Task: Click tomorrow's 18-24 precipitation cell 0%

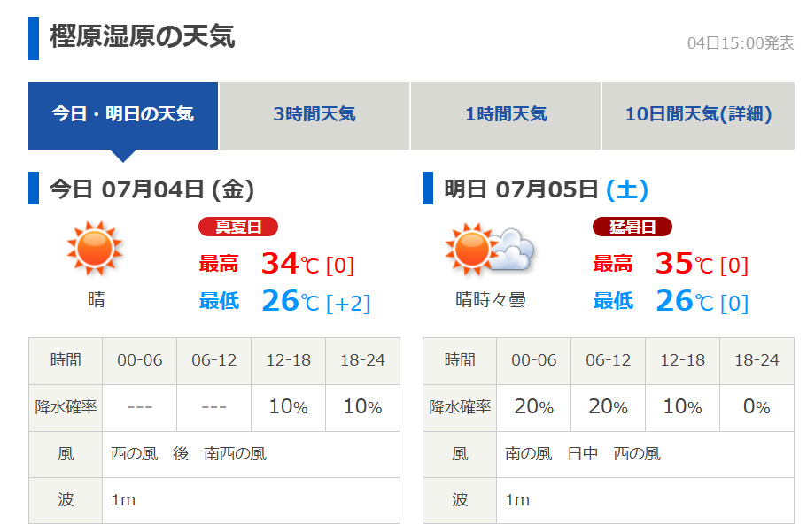Action: [757, 407]
